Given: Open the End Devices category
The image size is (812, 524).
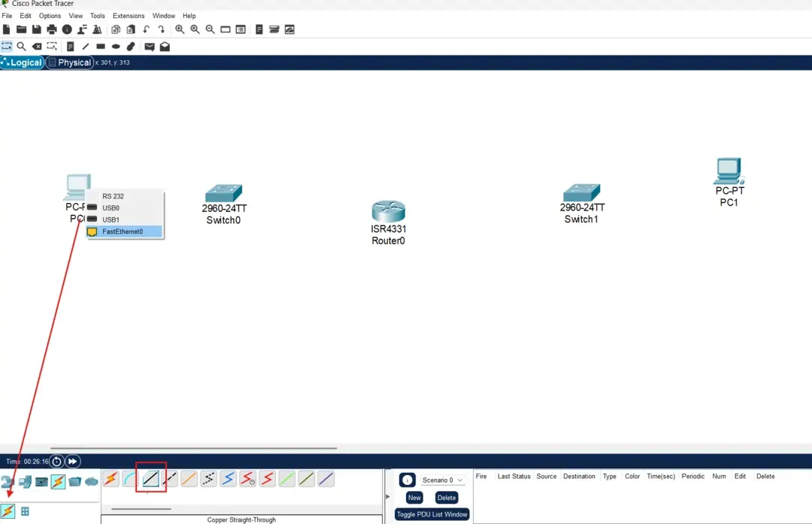Looking at the screenshot, I should click(x=24, y=482).
